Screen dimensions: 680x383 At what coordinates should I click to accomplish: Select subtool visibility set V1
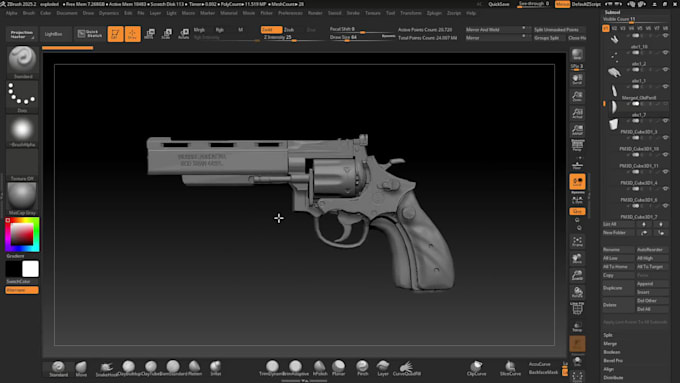[x=605, y=28]
